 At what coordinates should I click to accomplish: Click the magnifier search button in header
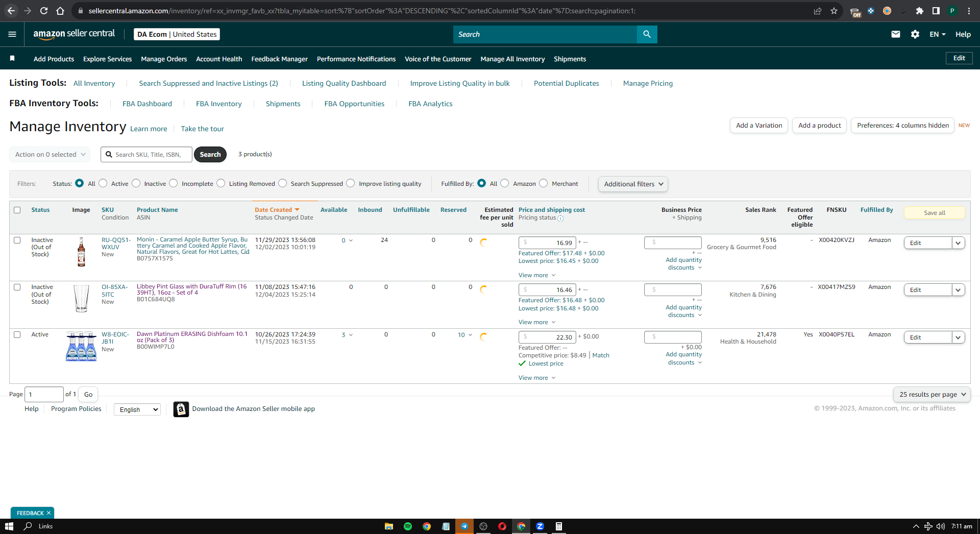pyautogui.click(x=647, y=34)
